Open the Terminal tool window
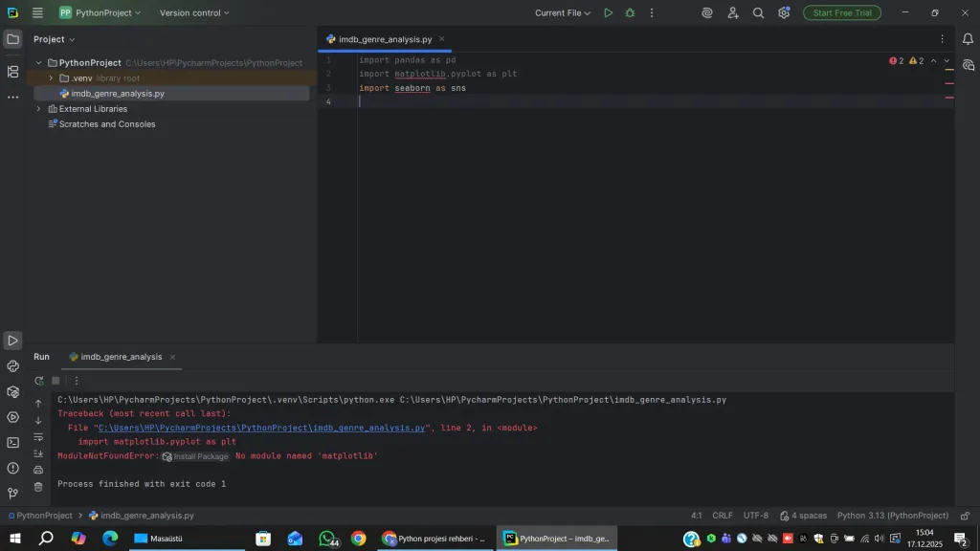 click(x=12, y=443)
